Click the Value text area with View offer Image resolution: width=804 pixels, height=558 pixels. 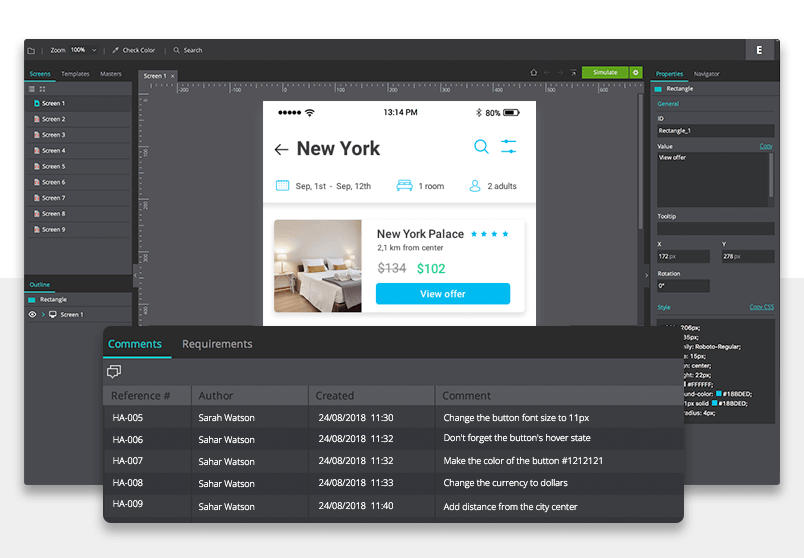click(x=715, y=180)
